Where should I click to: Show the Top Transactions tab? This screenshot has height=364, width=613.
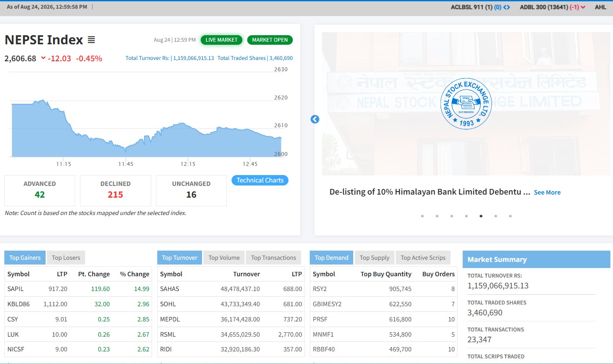(273, 258)
